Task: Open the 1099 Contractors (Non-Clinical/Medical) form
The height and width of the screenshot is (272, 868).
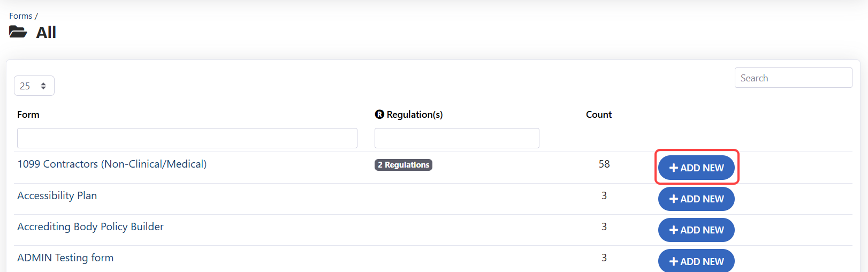Action: point(112,164)
